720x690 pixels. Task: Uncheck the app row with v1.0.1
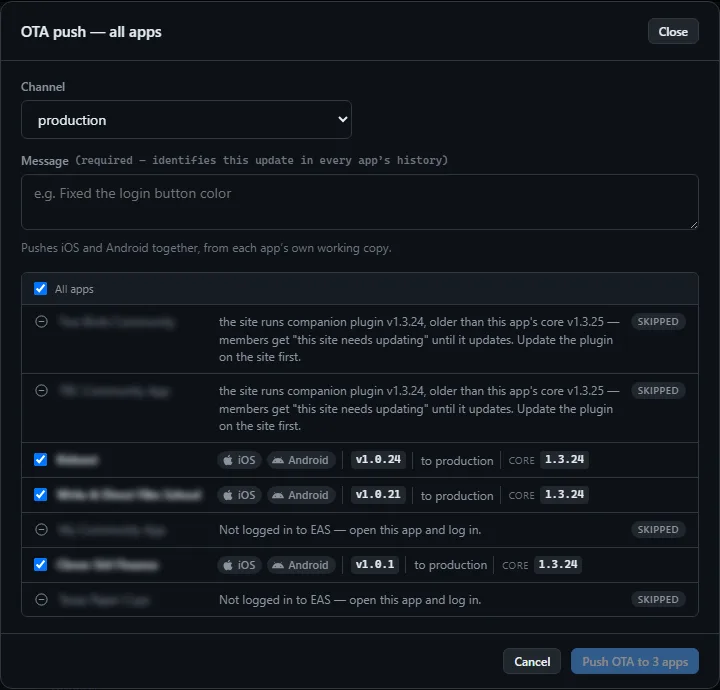point(40,564)
